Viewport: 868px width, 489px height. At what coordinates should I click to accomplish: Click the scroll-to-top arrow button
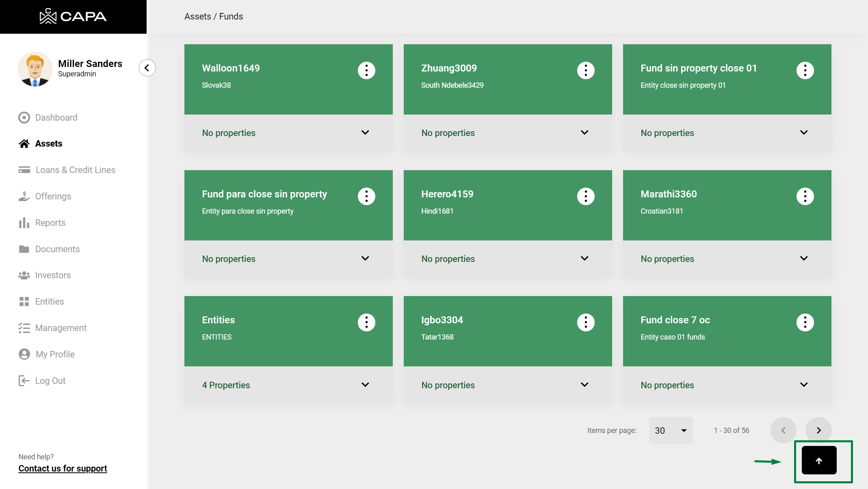pyautogui.click(x=819, y=460)
